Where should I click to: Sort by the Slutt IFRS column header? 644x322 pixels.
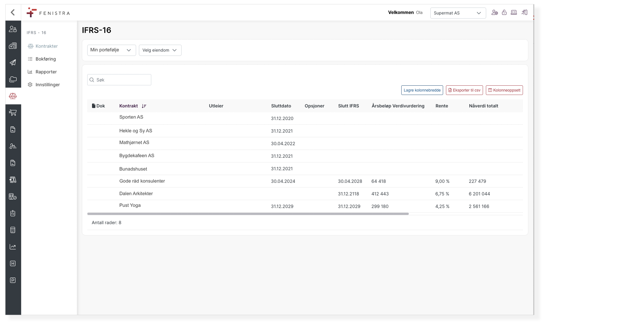[x=349, y=106]
